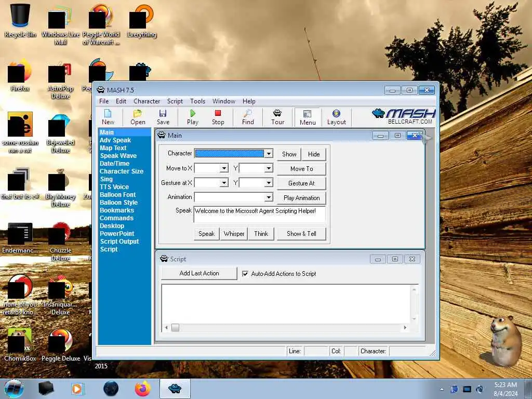The width and height of the screenshot is (532, 399).
Task: Click the Play Animation button
Action: coord(302,198)
